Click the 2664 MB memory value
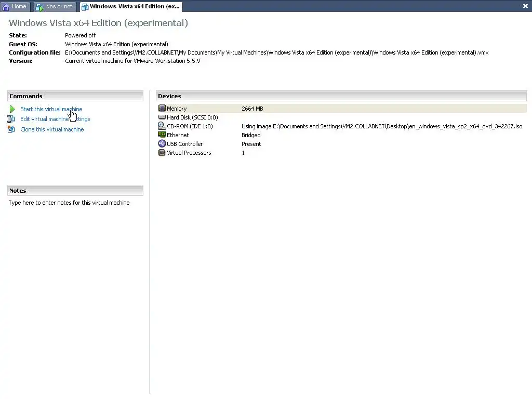 [x=252, y=109]
